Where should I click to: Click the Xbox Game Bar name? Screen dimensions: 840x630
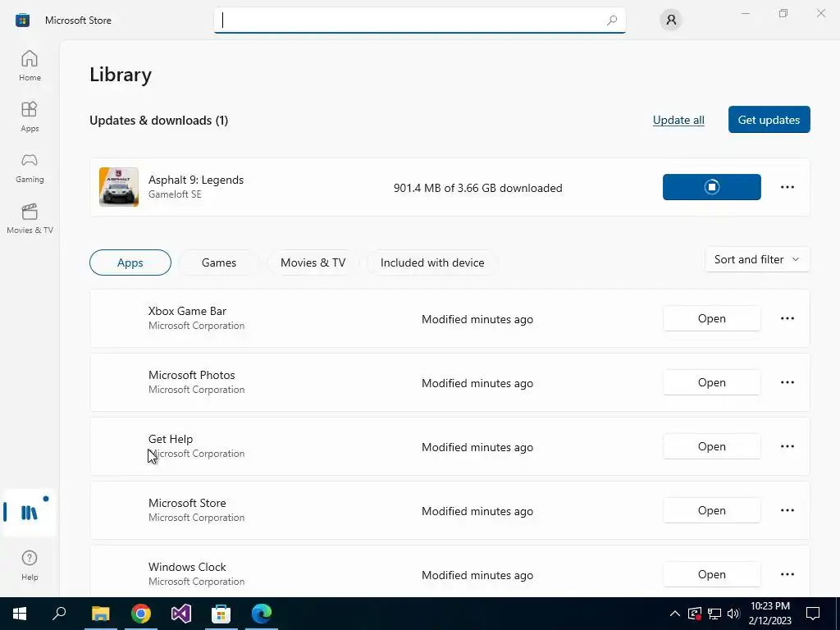pyautogui.click(x=188, y=311)
